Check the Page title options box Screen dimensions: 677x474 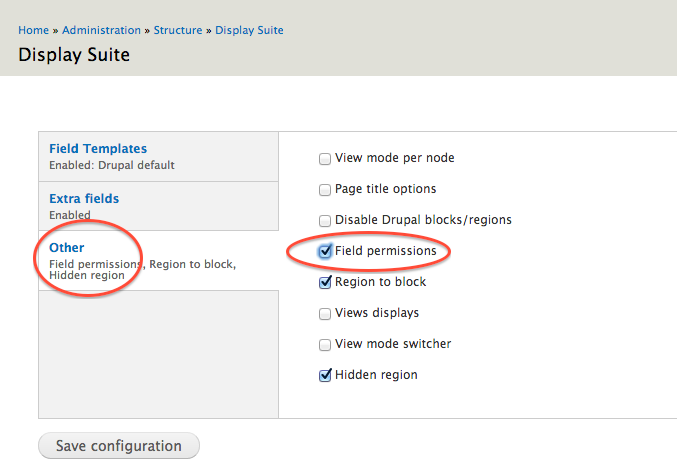click(x=325, y=189)
